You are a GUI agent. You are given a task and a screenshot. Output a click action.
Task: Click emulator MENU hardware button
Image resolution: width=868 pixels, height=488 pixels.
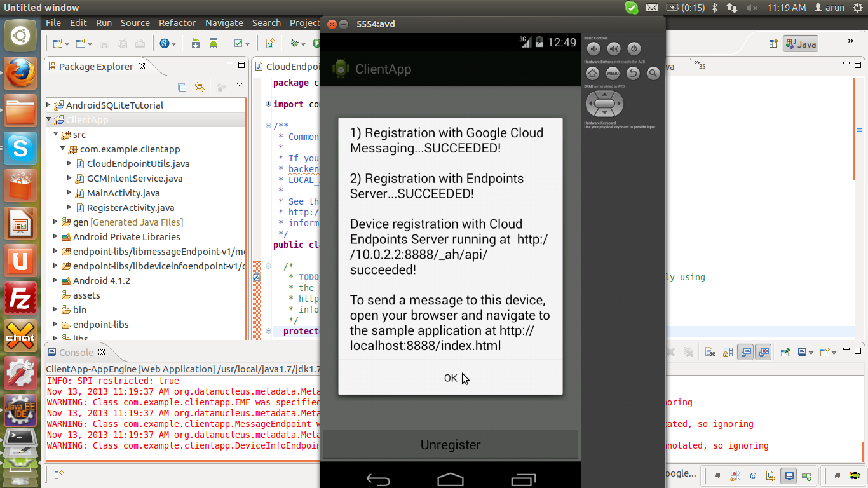[613, 74]
